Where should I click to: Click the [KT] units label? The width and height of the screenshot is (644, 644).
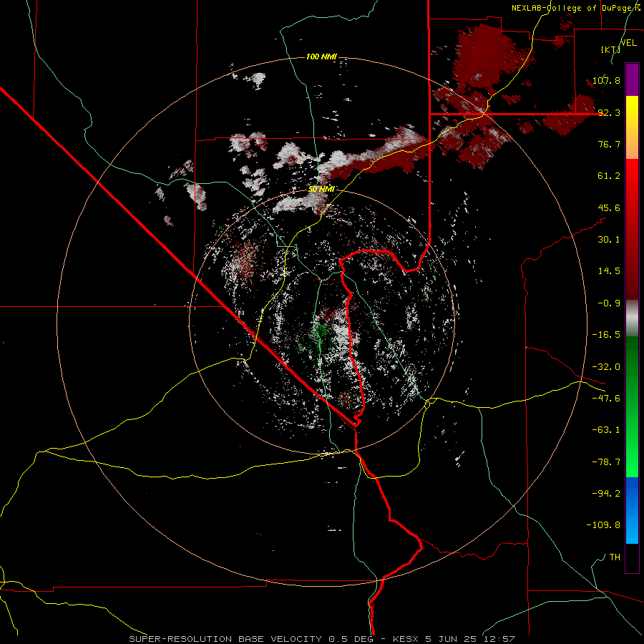610,49
